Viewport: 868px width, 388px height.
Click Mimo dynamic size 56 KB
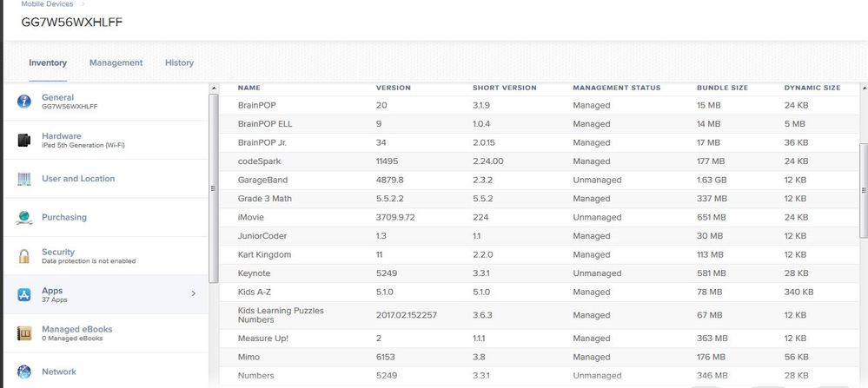click(x=796, y=357)
